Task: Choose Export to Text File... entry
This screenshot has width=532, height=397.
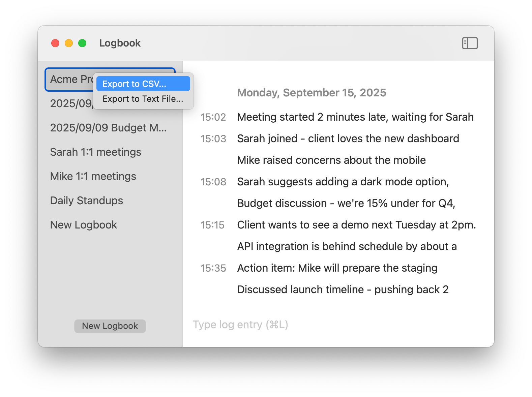Action: point(143,99)
